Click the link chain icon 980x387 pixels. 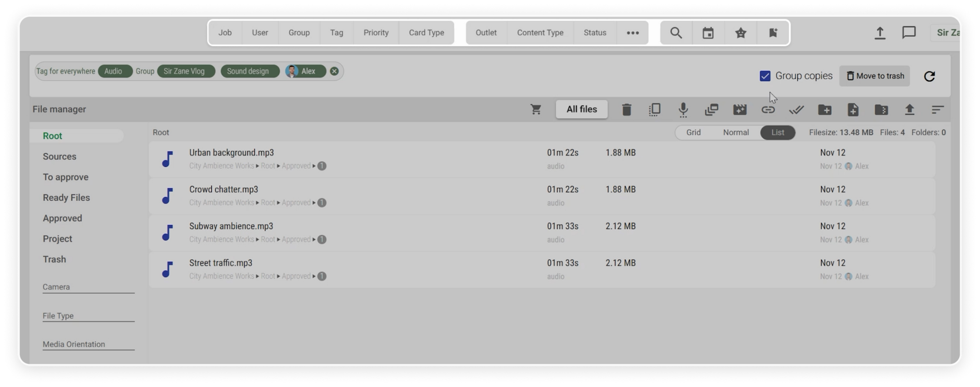point(768,110)
